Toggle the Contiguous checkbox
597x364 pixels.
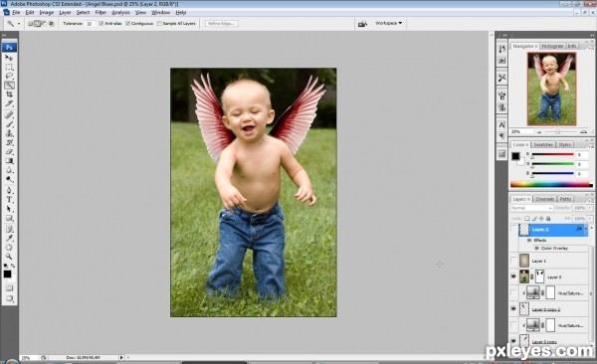point(128,24)
